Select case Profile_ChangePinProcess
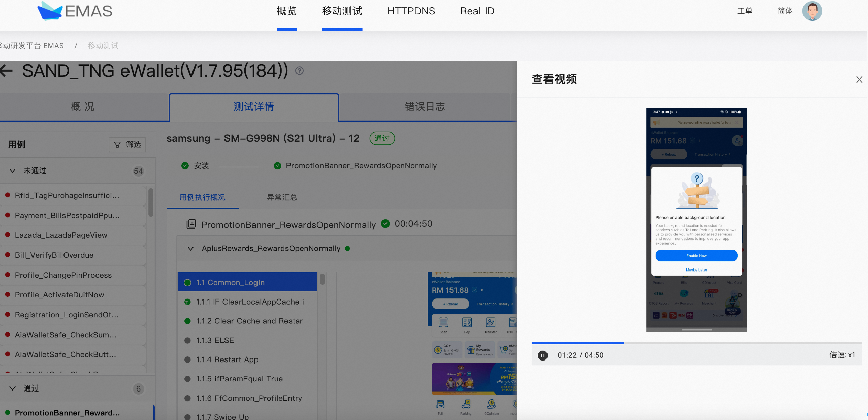Viewport: 868px width, 420px height. click(x=73, y=275)
